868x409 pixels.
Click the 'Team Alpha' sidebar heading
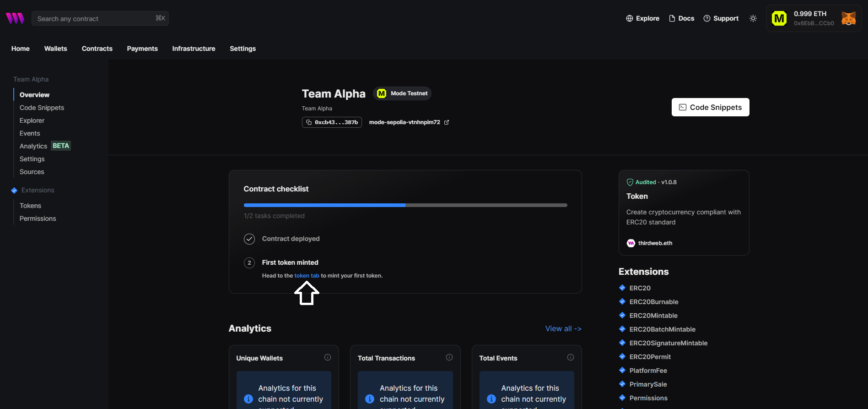tap(31, 79)
